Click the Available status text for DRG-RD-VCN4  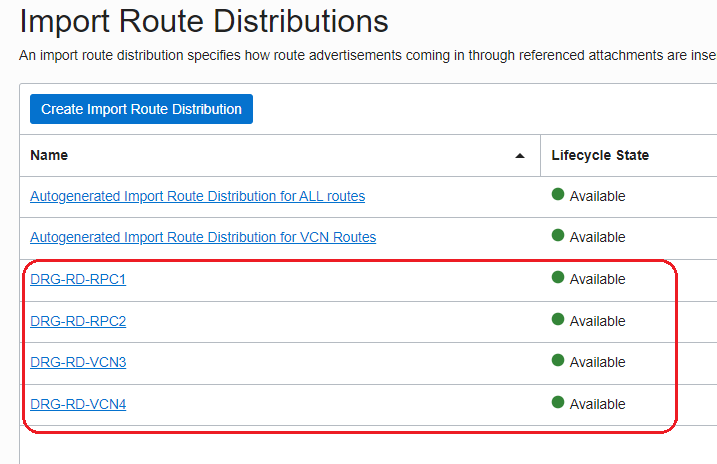(597, 404)
